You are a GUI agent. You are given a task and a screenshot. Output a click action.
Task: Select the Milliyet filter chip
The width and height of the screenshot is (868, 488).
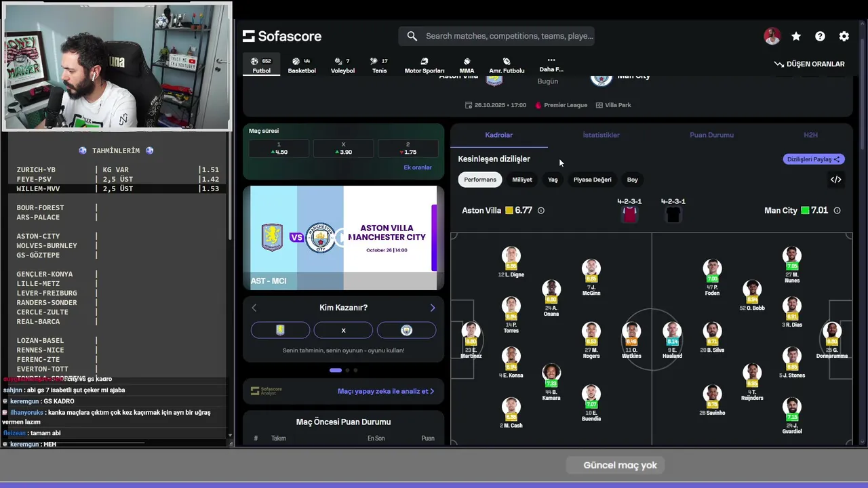click(522, 180)
